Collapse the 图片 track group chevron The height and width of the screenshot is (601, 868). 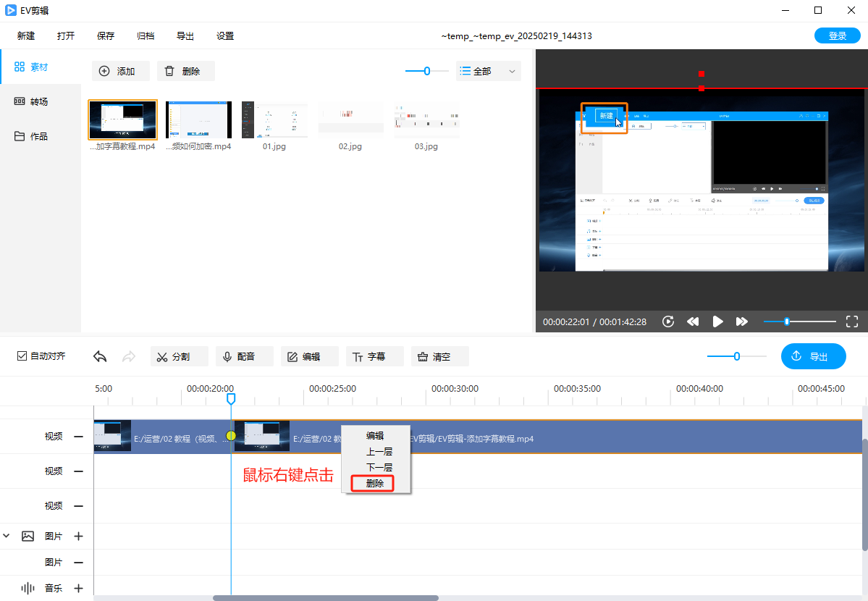click(x=7, y=537)
